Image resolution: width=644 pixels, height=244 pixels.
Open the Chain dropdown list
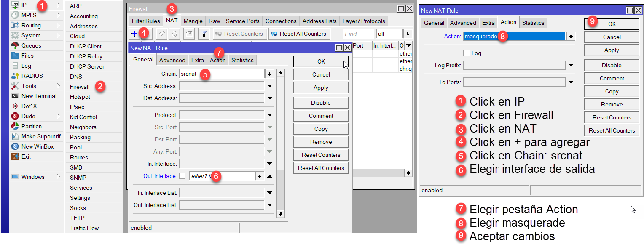pos(270,74)
